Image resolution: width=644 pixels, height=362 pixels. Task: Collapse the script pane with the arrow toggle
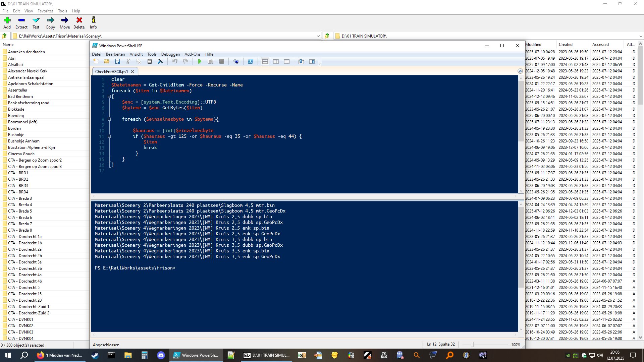point(520,71)
